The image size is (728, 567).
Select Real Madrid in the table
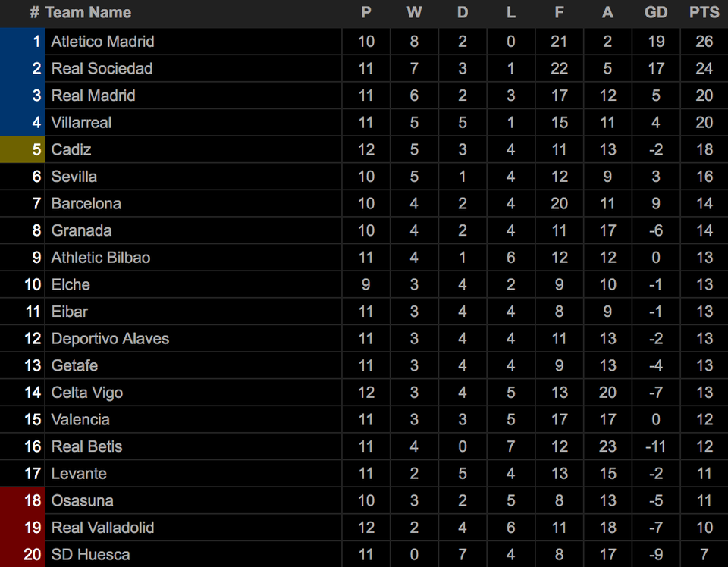coord(93,96)
